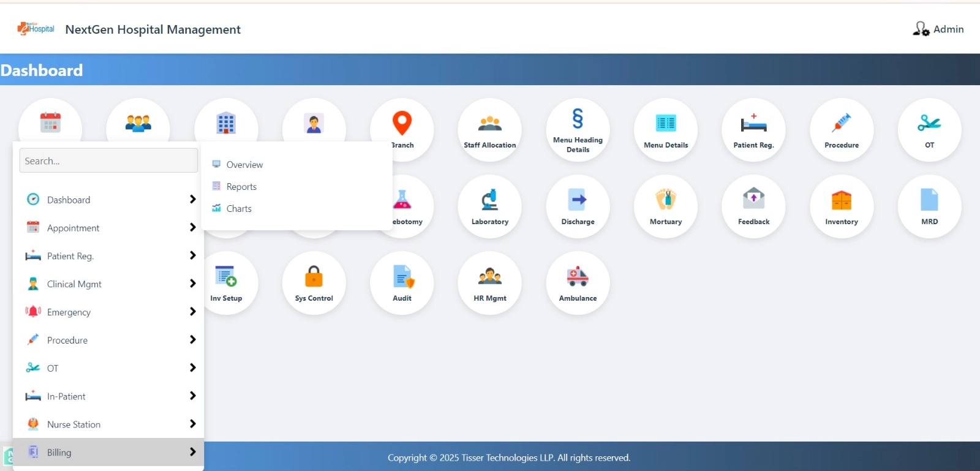Expand the In-Patient menu chevron
The width and height of the screenshot is (980, 471).
tap(192, 396)
